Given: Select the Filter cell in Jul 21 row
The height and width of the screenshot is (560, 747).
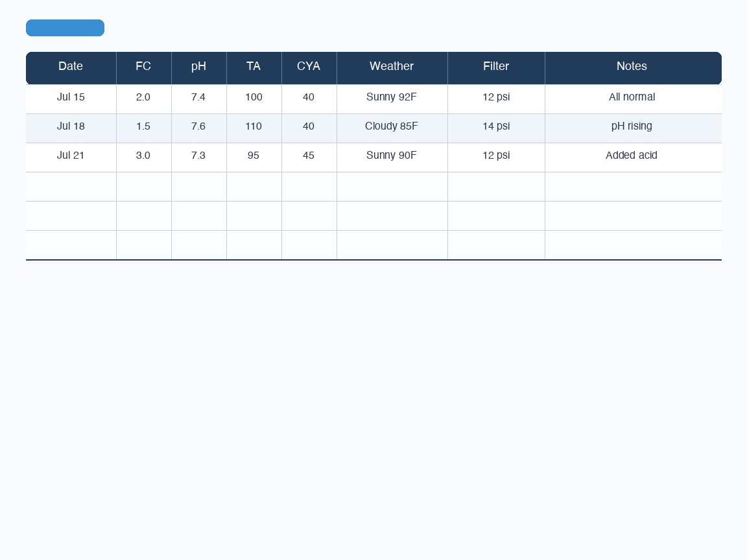Looking at the screenshot, I should coord(497,157).
